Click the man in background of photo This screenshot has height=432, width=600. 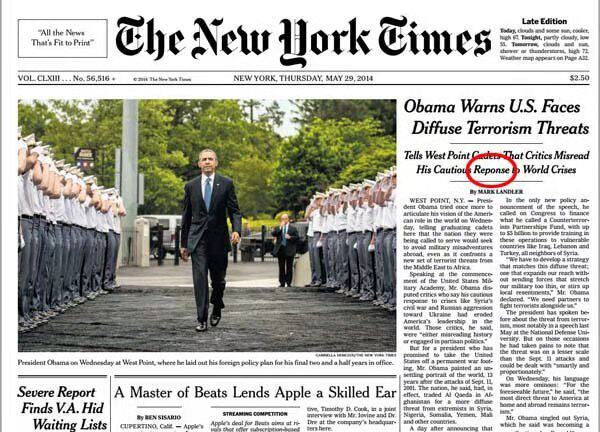(x=285, y=249)
